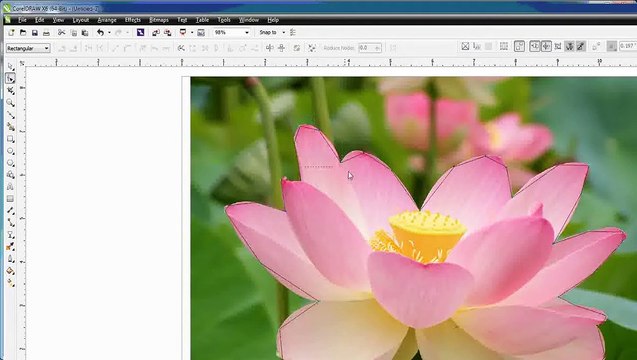Viewport: 637px width, 360px height.
Task: Select the Freehand curve tool
Action: click(x=11, y=115)
